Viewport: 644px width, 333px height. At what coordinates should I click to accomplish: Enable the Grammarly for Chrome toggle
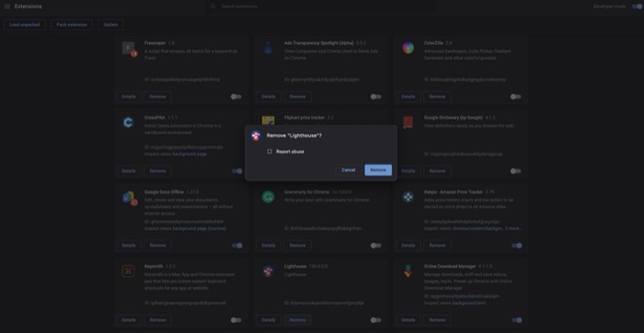[x=375, y=246]
